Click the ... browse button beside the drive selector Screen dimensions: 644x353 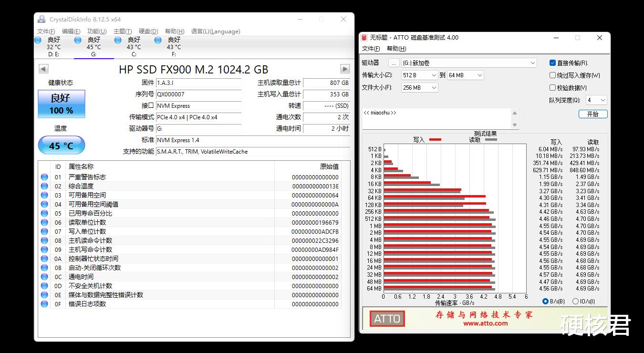394,62
